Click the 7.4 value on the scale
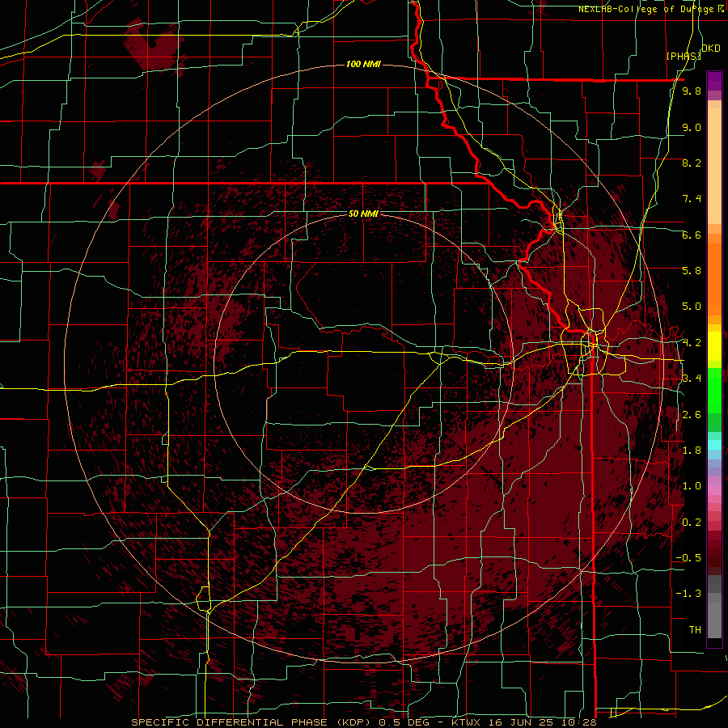 pos(692,199)
